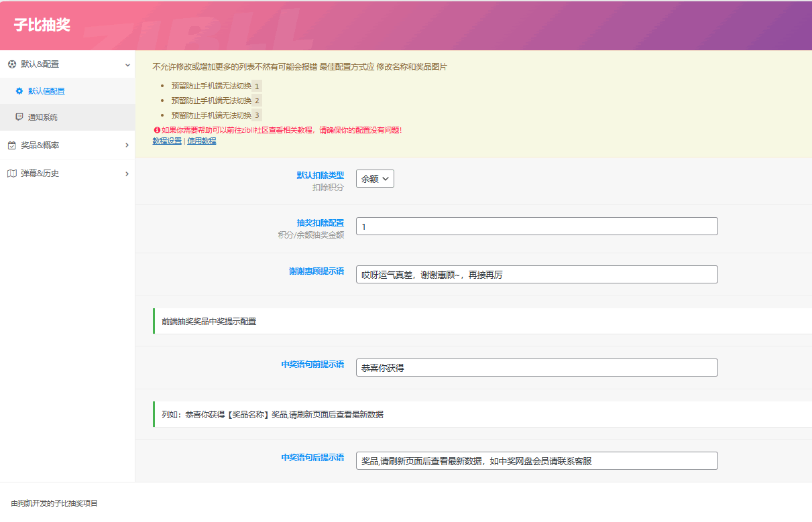Image resolution: width=812 pixels, height=522 pixels.
Task: Click the 中奖语句前提示语 input box
Action: (536, 368)
